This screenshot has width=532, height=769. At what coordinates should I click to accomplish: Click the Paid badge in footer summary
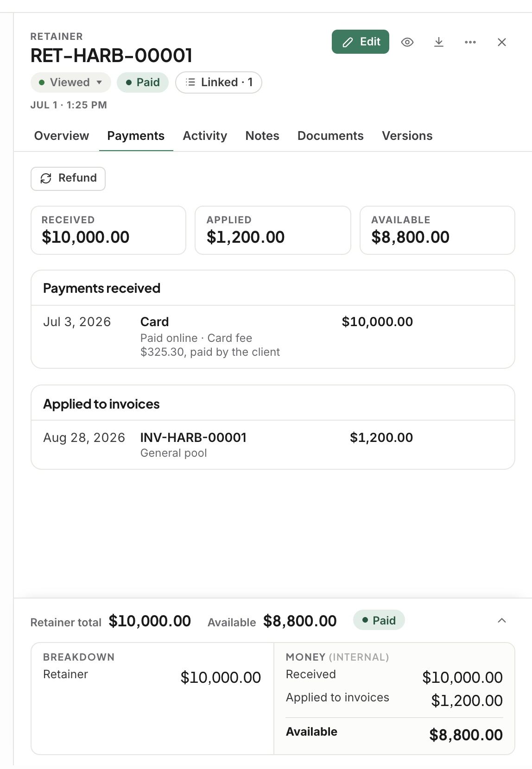pos(379,620)
